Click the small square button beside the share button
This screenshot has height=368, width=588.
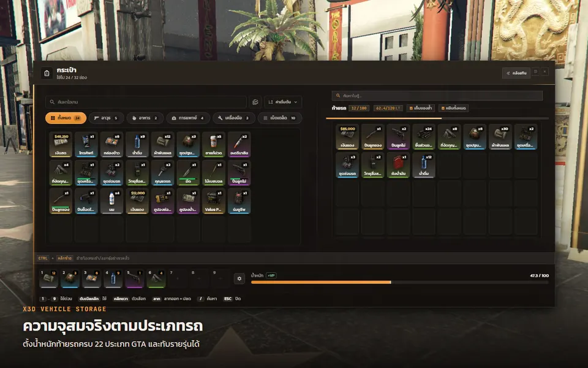pyautogui.click(x=535, y=72)
